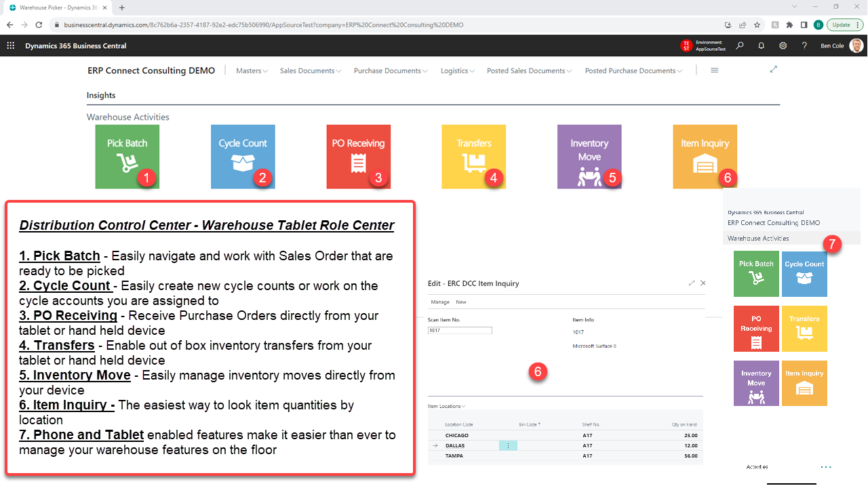Tap Transfers tile in the phone preview
Image resolution: width=868 pixels, height=488 pixels.
(804, 329)
